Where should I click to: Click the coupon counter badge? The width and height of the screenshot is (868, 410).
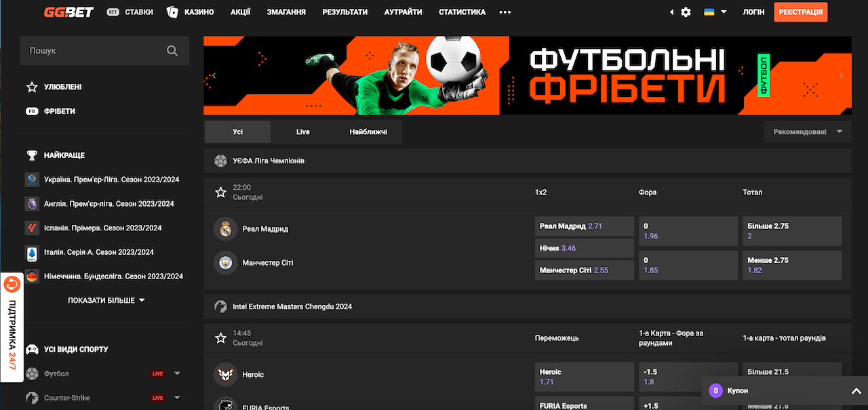pyautogui.click(x=715, y=391)
